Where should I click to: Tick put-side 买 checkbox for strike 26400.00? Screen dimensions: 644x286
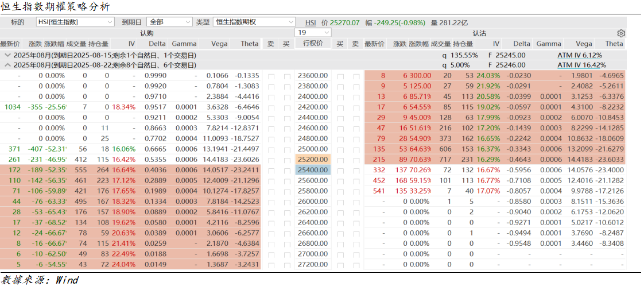(x=340, y=223)
